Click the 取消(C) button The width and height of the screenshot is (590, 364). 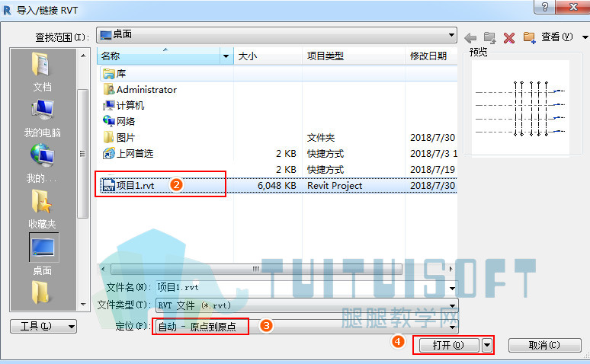[x=544, y=345]
